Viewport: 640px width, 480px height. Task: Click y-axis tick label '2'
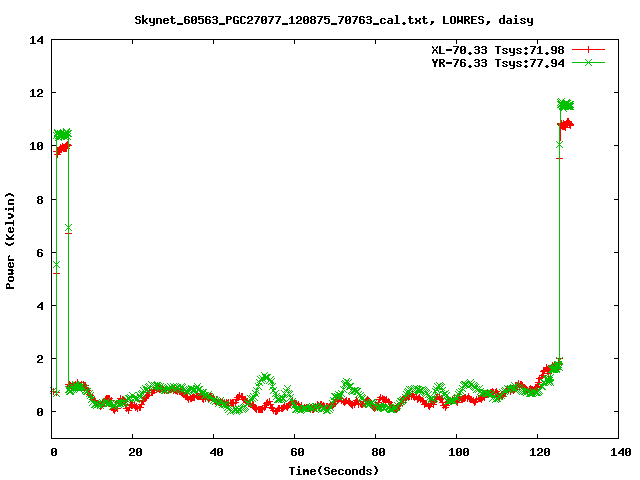[x=40, y=359]
